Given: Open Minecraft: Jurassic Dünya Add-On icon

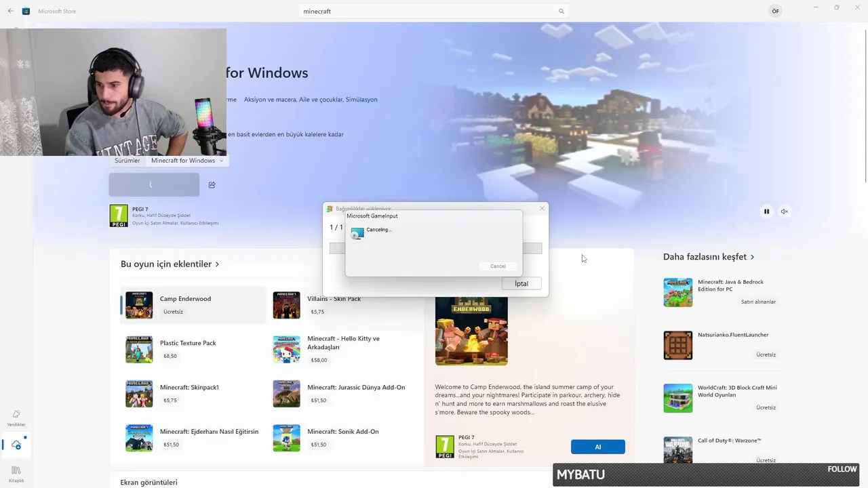Looking at the screenshot, I should click(286, 394).
